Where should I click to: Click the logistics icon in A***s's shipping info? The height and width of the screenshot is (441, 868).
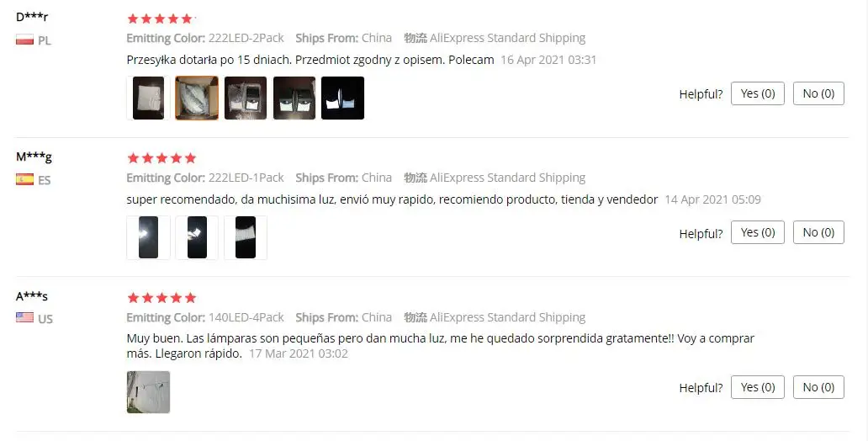click(x=415, y=317)
